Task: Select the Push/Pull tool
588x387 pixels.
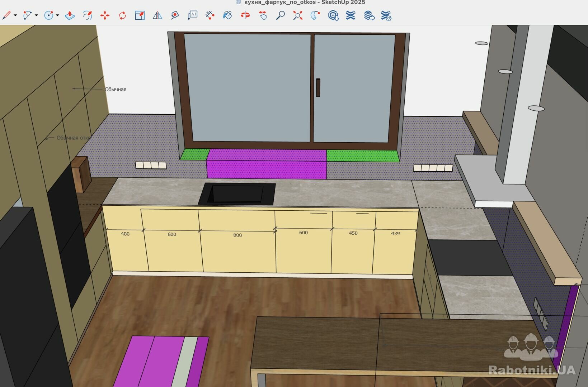Action: 70,15
